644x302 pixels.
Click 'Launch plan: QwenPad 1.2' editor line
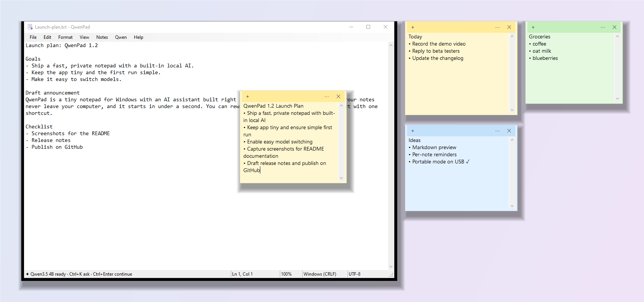click(62, 46)
